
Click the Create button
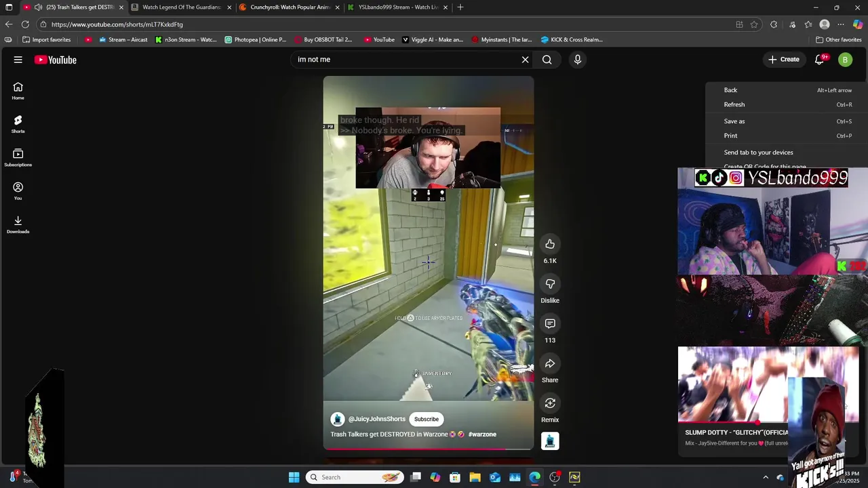pos(783,60)
